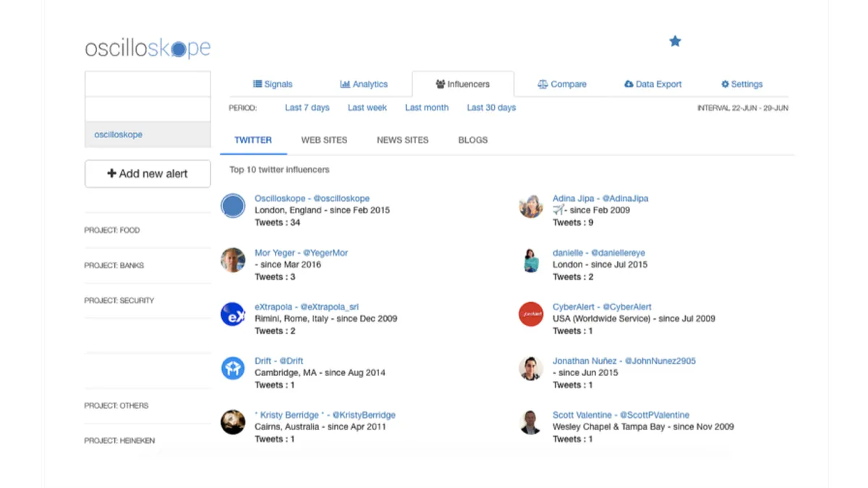Click the blue star icon
This screenshot has height=488, width=868.
(675, 41)
